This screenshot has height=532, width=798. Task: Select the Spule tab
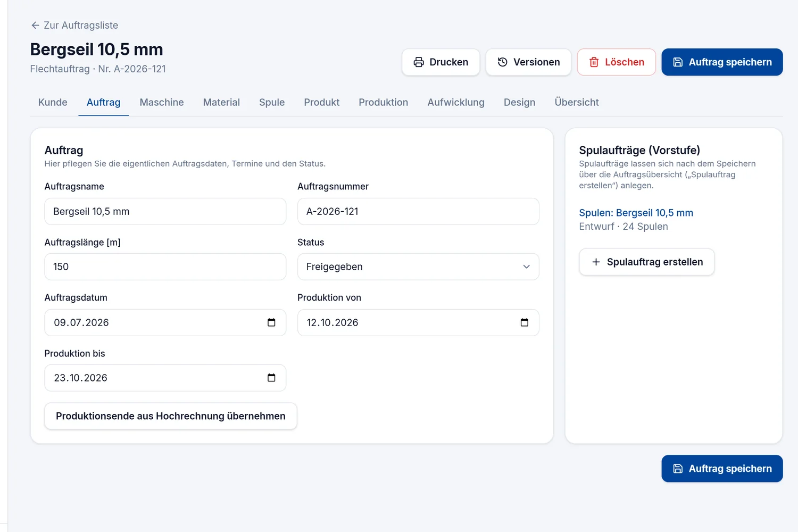point(272,102)
